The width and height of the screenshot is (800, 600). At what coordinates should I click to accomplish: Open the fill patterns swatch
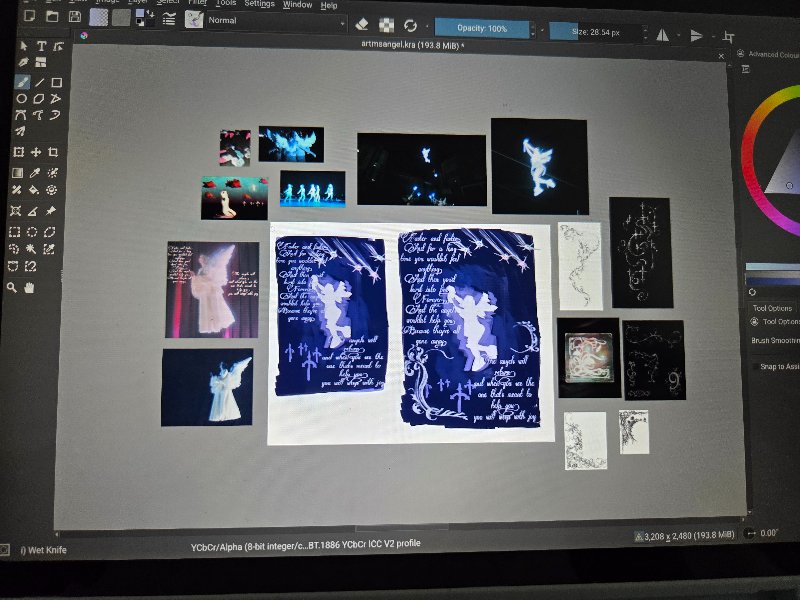[x=121, y=18]
